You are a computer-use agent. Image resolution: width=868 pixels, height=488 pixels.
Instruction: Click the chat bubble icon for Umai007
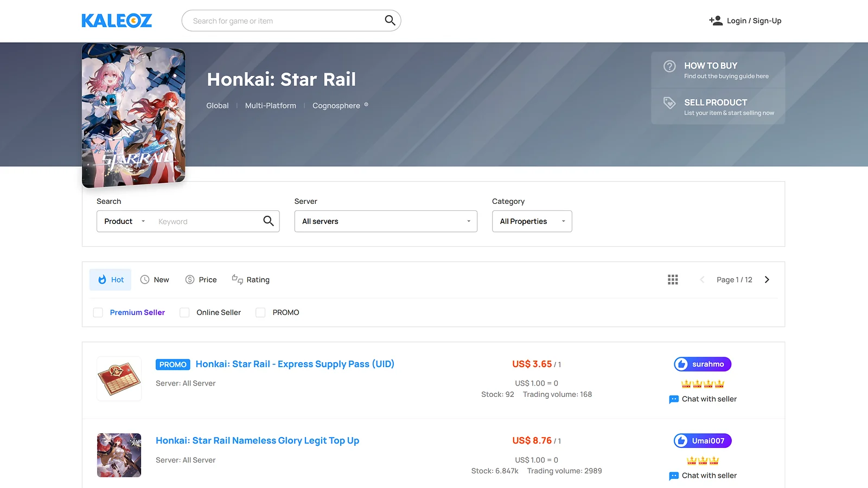point(674,476)
